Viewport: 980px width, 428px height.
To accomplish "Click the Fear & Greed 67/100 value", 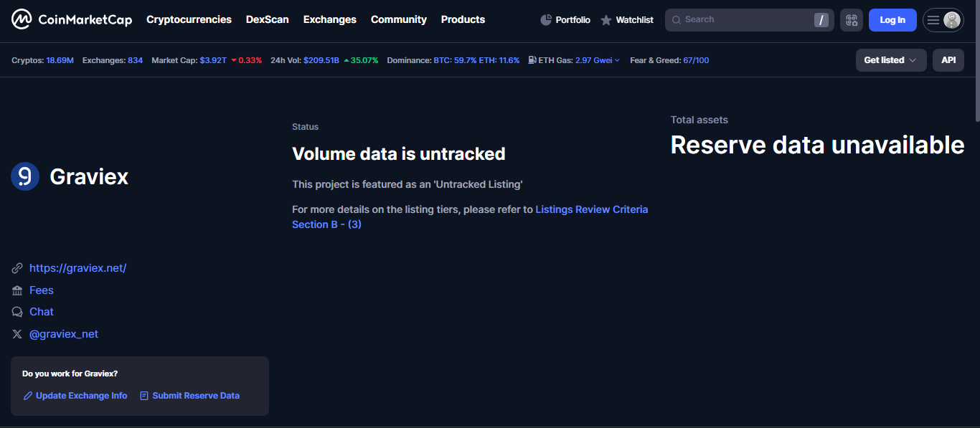I will coord(696,60).
